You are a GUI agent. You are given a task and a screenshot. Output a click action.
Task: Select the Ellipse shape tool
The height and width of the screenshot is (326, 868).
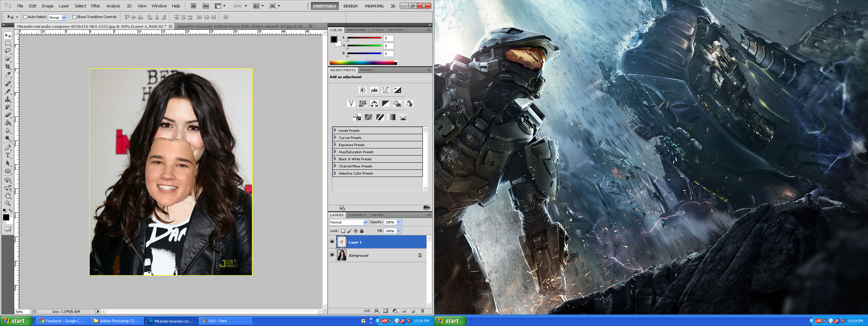coord(8,171)
